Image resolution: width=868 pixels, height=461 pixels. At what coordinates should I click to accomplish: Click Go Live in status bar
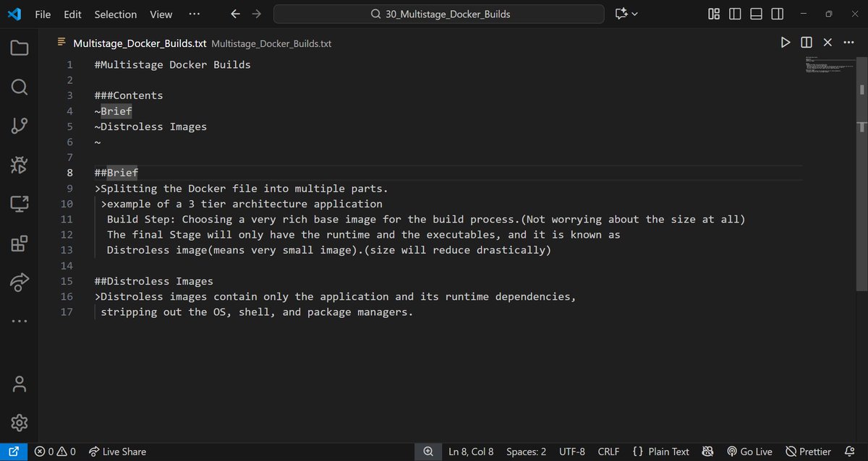pyautogui.click(x=749, y=452)
